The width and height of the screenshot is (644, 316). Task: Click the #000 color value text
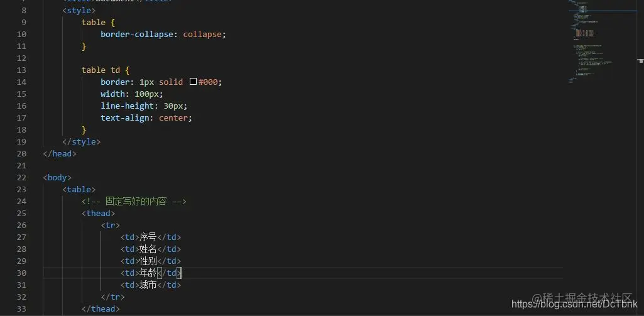(208, 82)
